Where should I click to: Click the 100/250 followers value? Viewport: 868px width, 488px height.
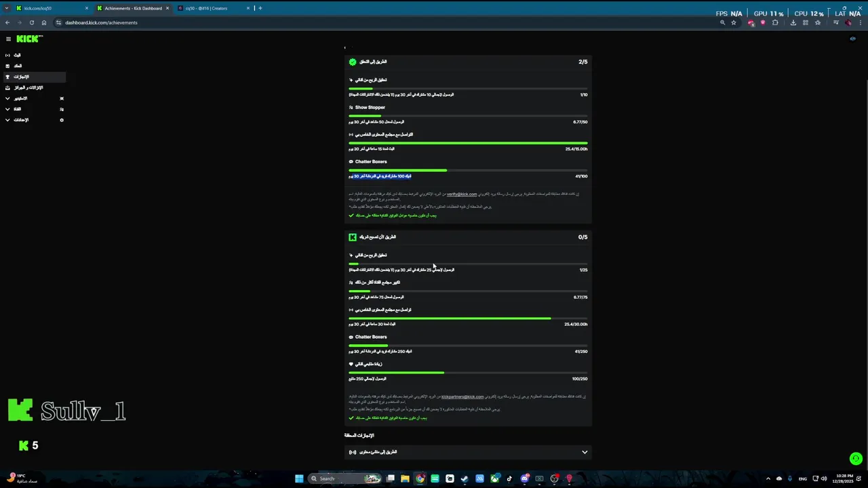pyautogui.click(x=580, y=379)
